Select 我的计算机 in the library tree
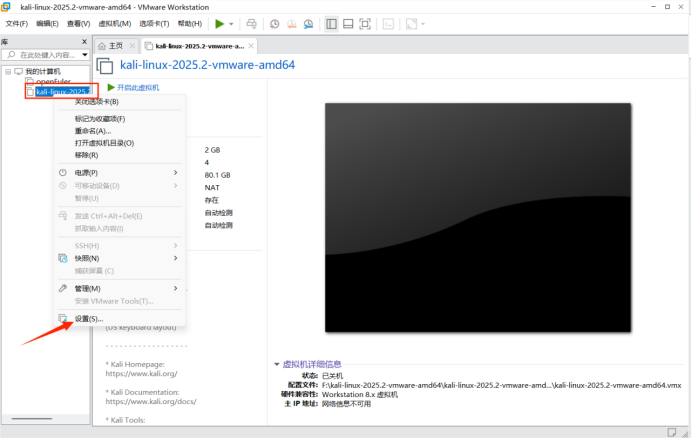The height and width of the screenshot is (438, 691). tap(43, 71)
